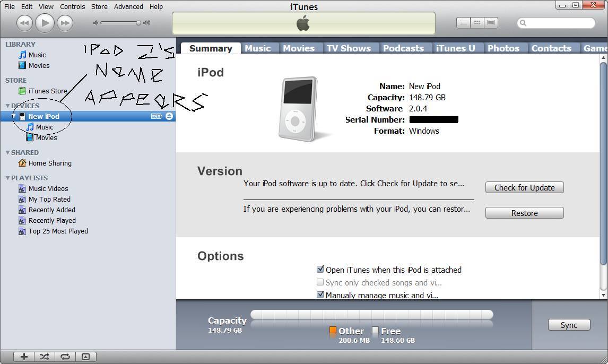Open the iTunes Store
608x364 pixels.
pos(42,91)
